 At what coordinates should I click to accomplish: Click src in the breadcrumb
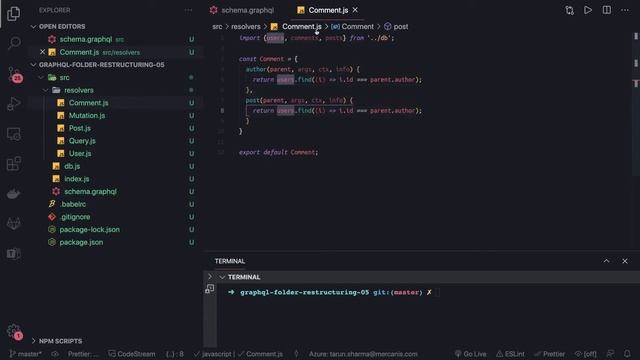point(217,27)
